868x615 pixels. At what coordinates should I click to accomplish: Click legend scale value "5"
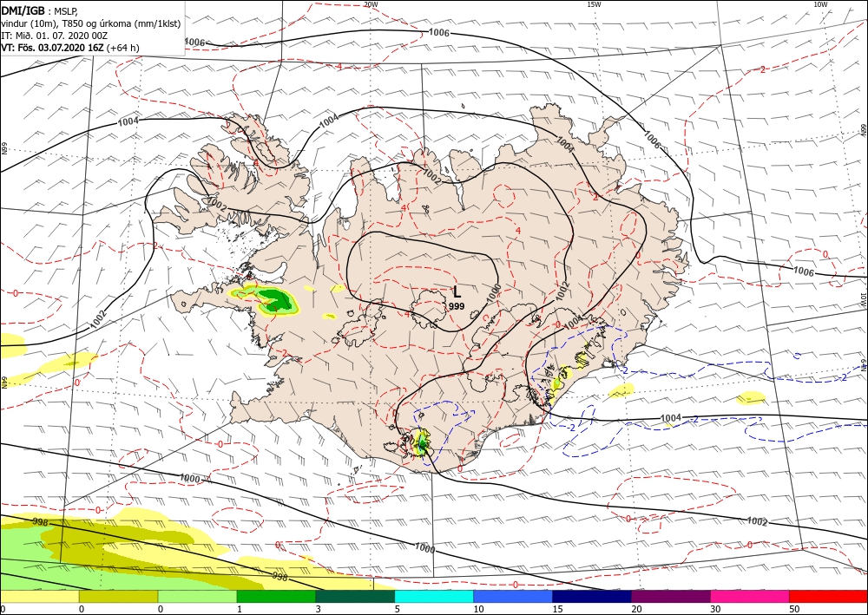coord(397,609)
